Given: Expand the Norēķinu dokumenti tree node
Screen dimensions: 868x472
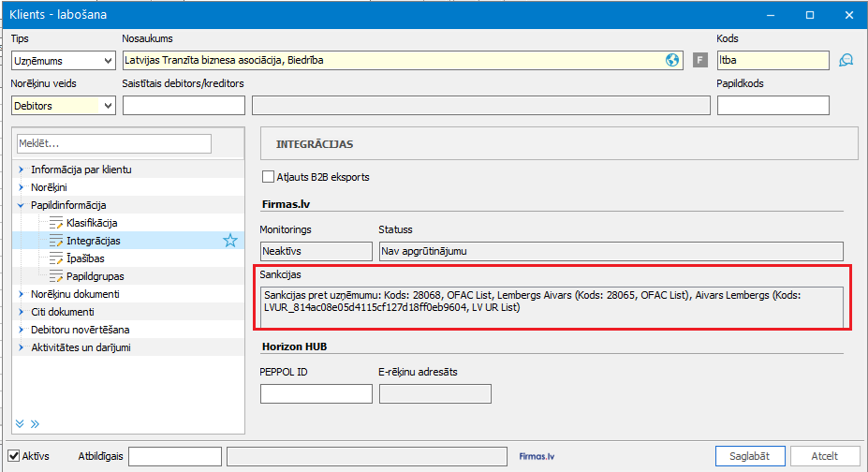Looking at the screenshot, I should (x=21, y=294).
